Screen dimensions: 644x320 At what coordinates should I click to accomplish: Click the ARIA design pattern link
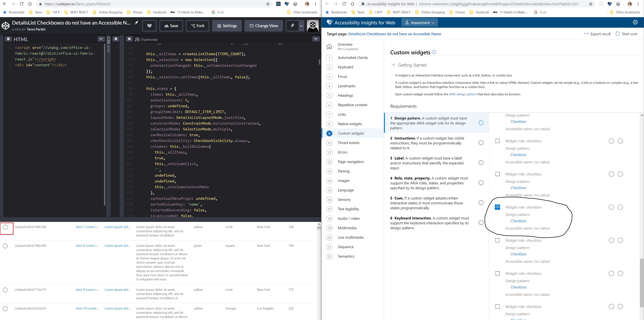462,94
